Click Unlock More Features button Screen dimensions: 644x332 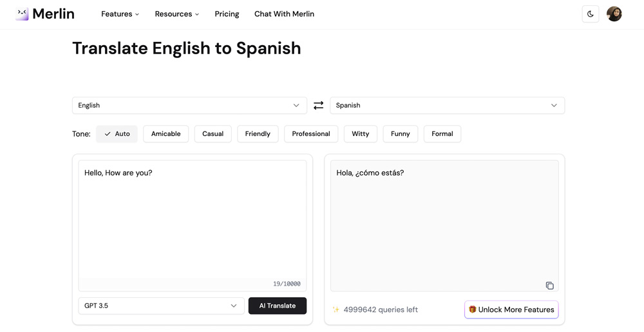tap(511, 310)
